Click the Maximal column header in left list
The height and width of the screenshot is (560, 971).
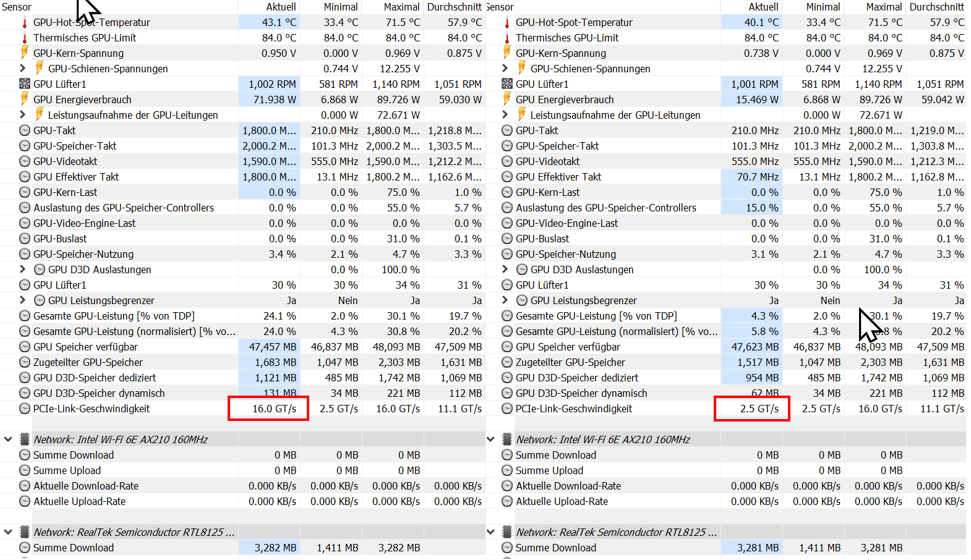click(x=401, y=7)
